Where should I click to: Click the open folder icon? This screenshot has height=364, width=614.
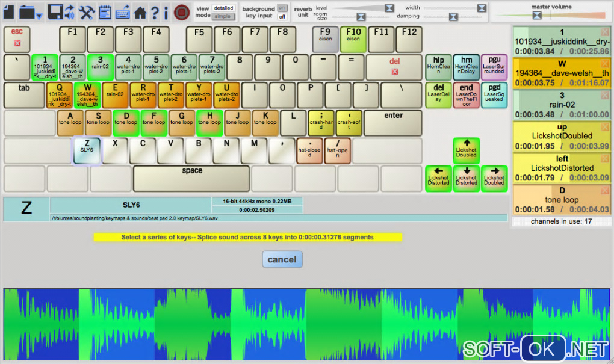tap(27, 12)
